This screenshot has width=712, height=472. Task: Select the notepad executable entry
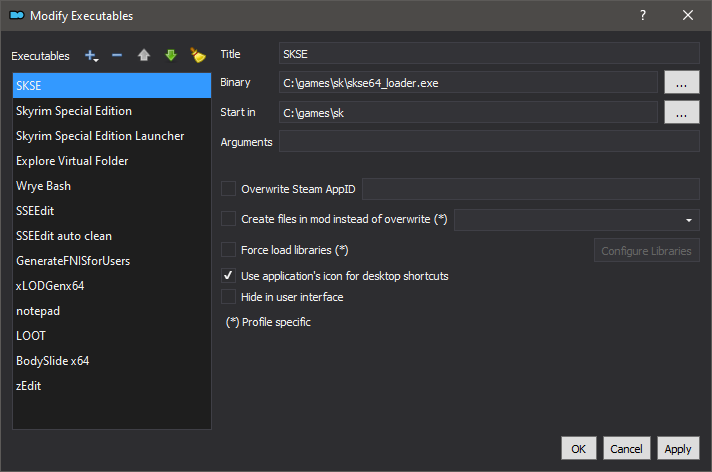coord(112,311)
